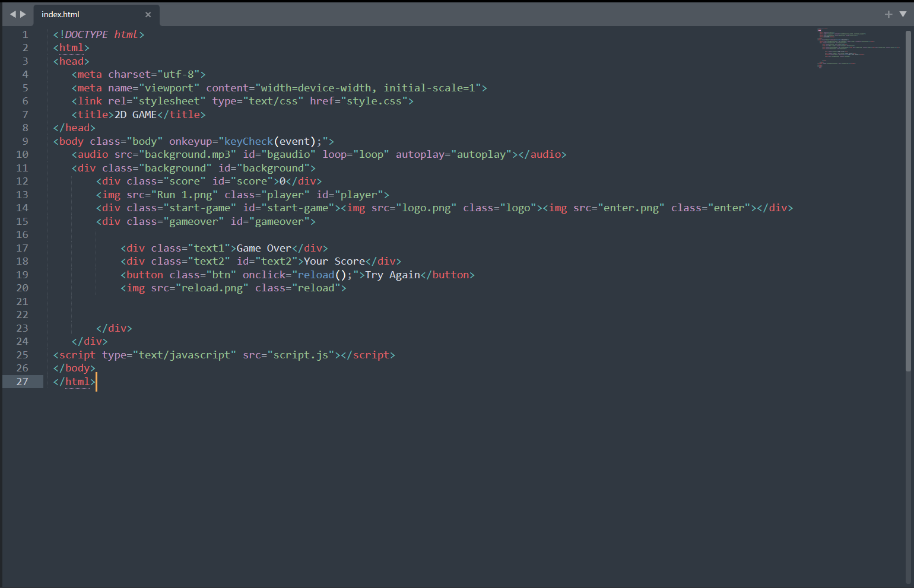Click line number 27 in gutter

click(22, 382)
